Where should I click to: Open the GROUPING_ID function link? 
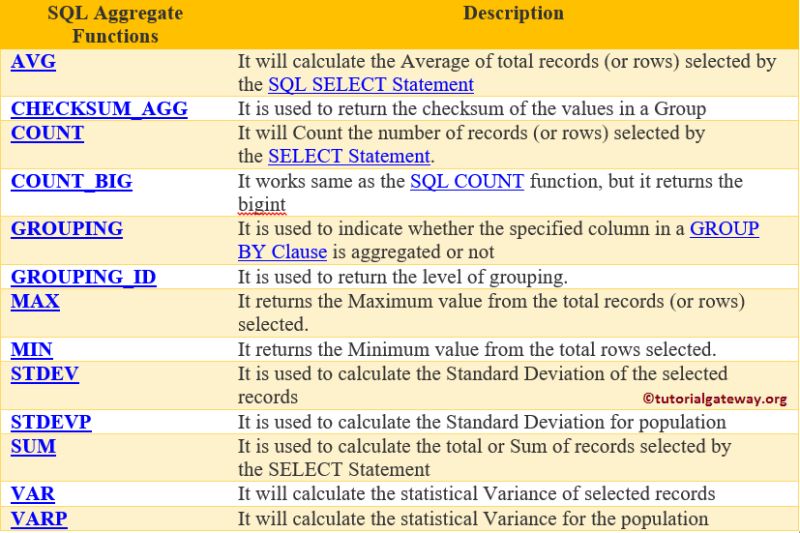(x=83, y=276)
